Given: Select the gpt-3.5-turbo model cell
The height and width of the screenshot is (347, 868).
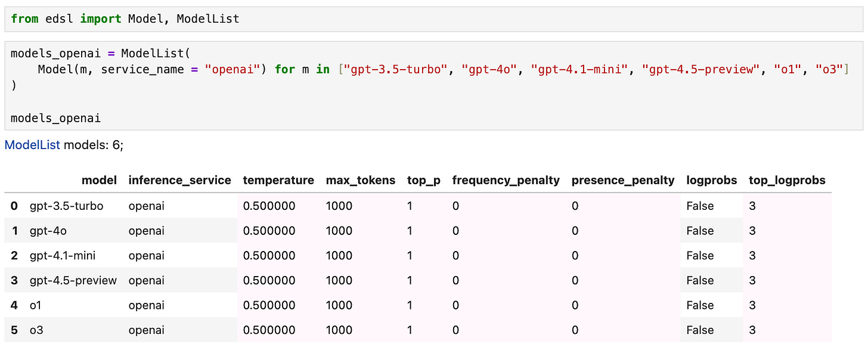Looking at the screenshot, I should (x=66, y=206).
